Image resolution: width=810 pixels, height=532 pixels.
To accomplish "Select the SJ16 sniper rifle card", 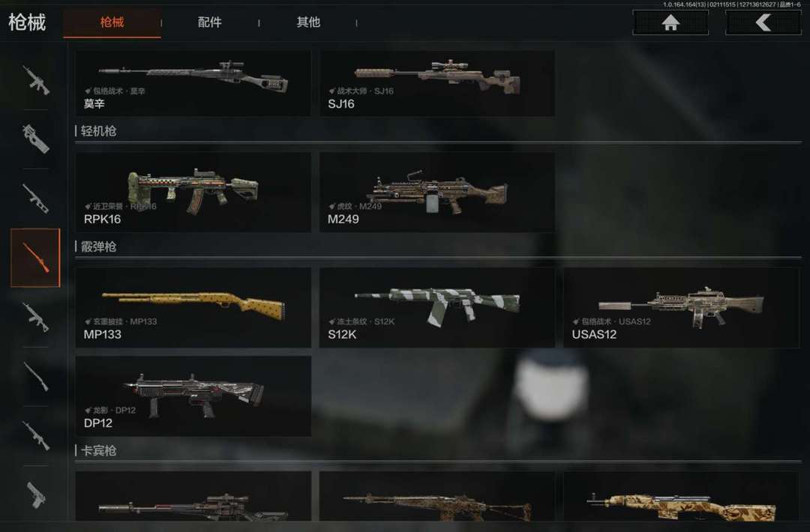I will [437, 83].
